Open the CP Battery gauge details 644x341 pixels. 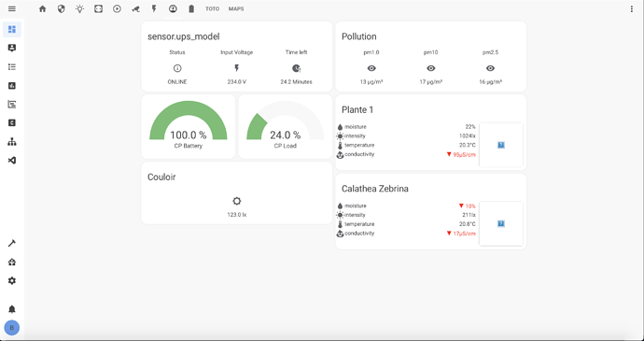(x=189, y=126)
